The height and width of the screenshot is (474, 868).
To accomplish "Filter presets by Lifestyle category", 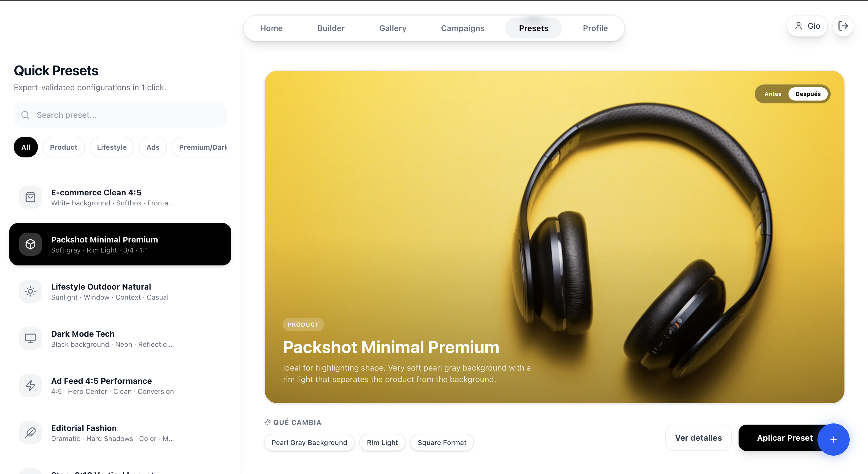I will [112, 147].
